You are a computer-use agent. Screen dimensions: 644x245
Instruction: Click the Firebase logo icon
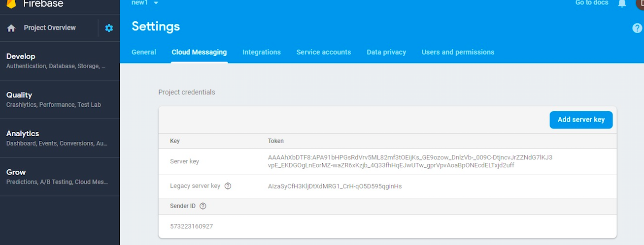coord(11,3)
